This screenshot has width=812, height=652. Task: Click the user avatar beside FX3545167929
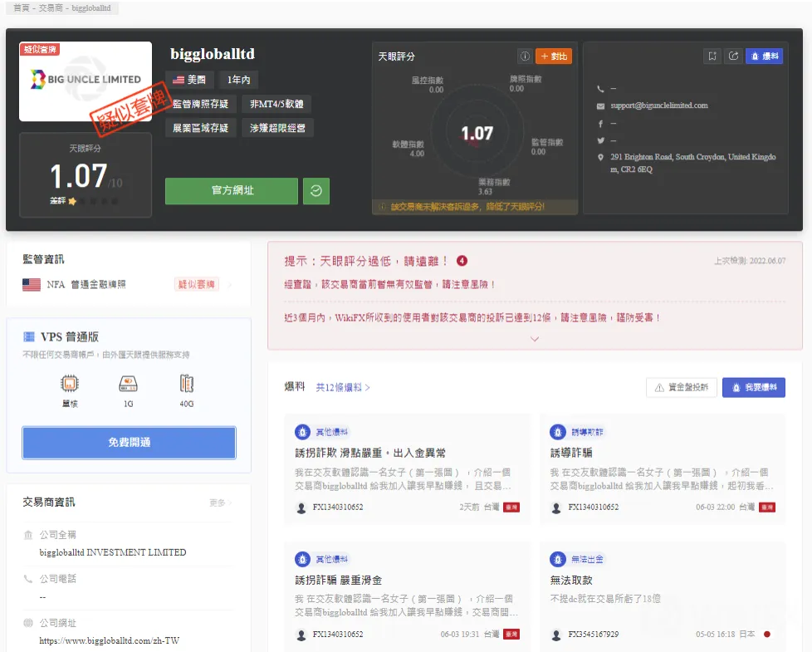556,635
